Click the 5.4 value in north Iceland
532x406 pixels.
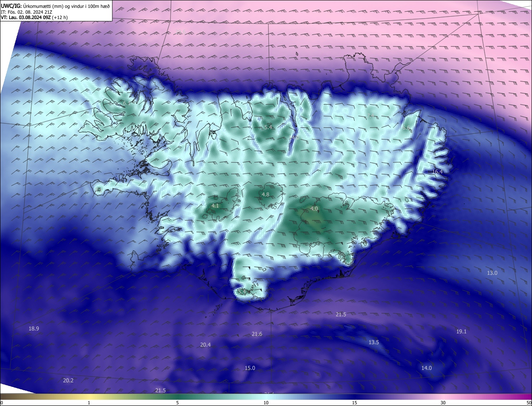pyautogui.click(x=268, y=127)
